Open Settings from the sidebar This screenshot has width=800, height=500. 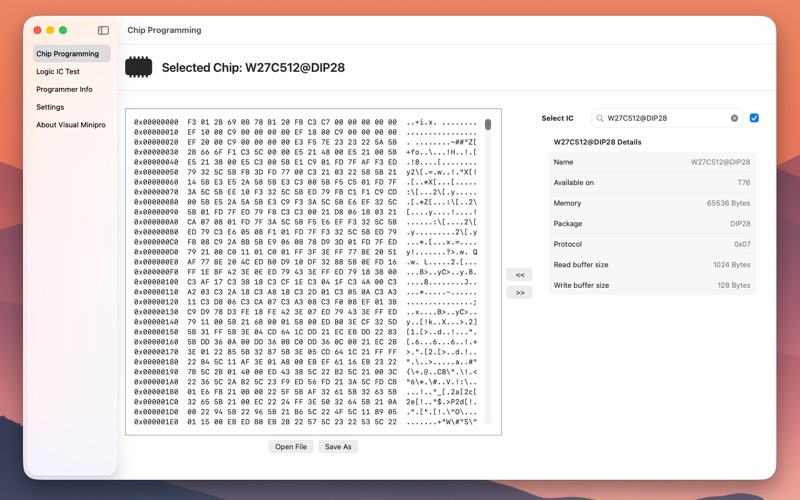pos(50,107)
